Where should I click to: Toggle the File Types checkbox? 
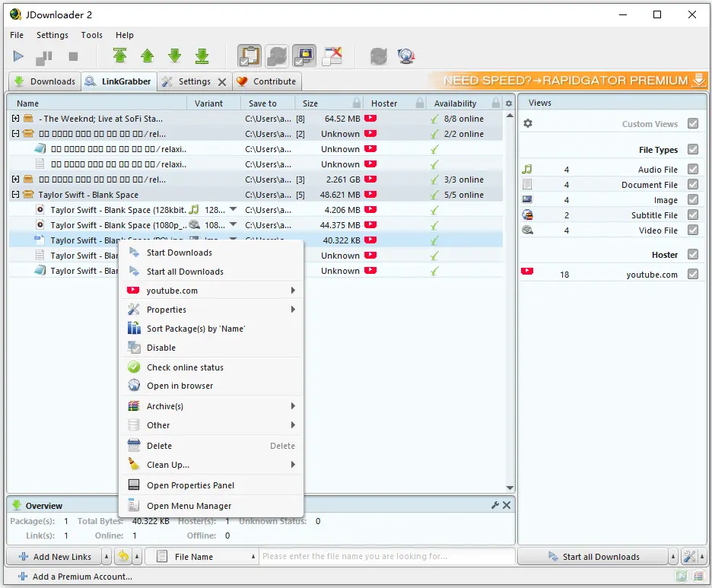(x=692, y=149)
